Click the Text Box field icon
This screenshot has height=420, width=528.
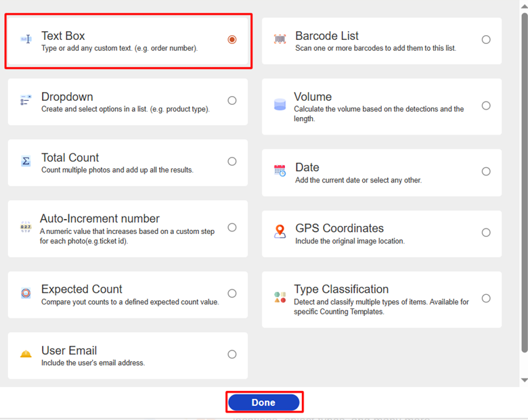click(26, 40)
